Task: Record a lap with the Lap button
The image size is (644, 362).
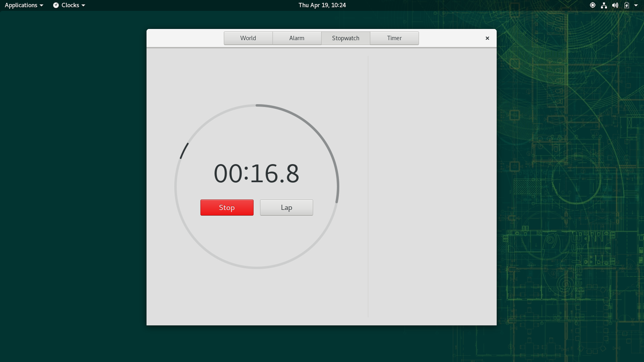Action: tap(286, 208)
